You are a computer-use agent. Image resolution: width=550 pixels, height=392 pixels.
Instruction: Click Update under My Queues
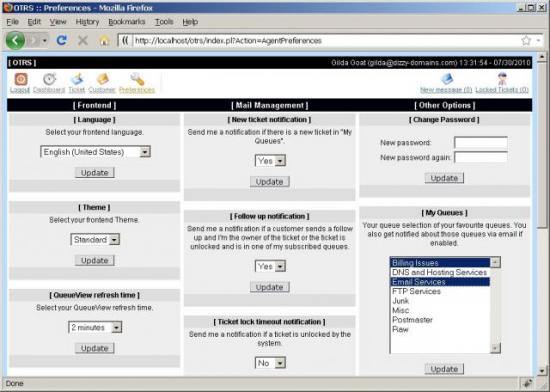444,369
